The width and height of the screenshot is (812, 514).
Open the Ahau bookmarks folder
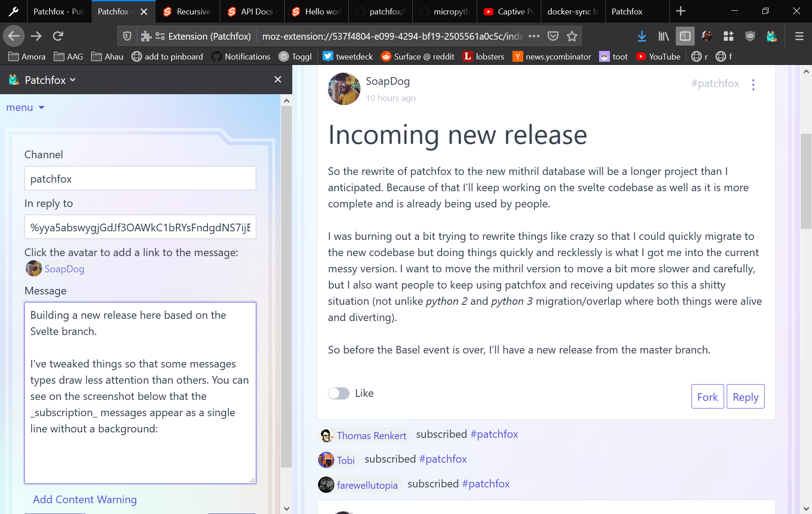[107, 56]
